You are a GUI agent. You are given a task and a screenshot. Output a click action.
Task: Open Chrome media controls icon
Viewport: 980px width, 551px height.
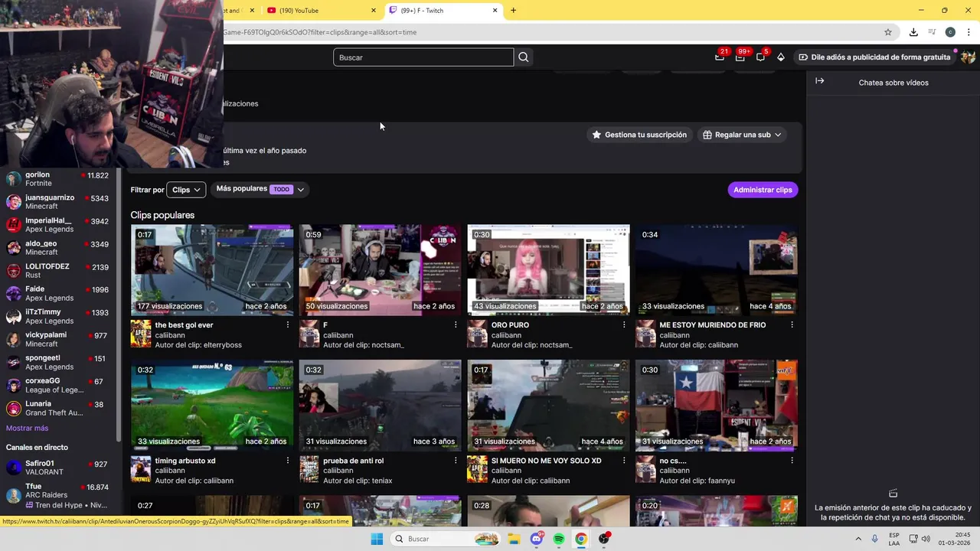[x=932, y=32]
